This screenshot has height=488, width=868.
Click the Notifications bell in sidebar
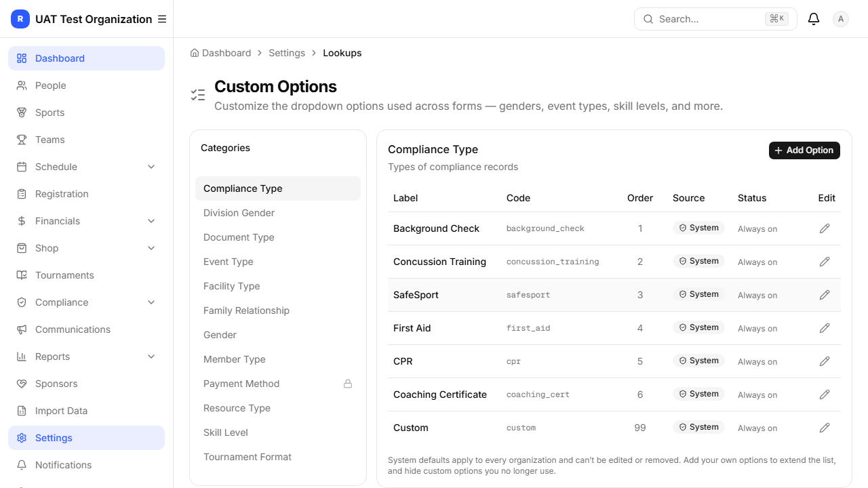22,465
